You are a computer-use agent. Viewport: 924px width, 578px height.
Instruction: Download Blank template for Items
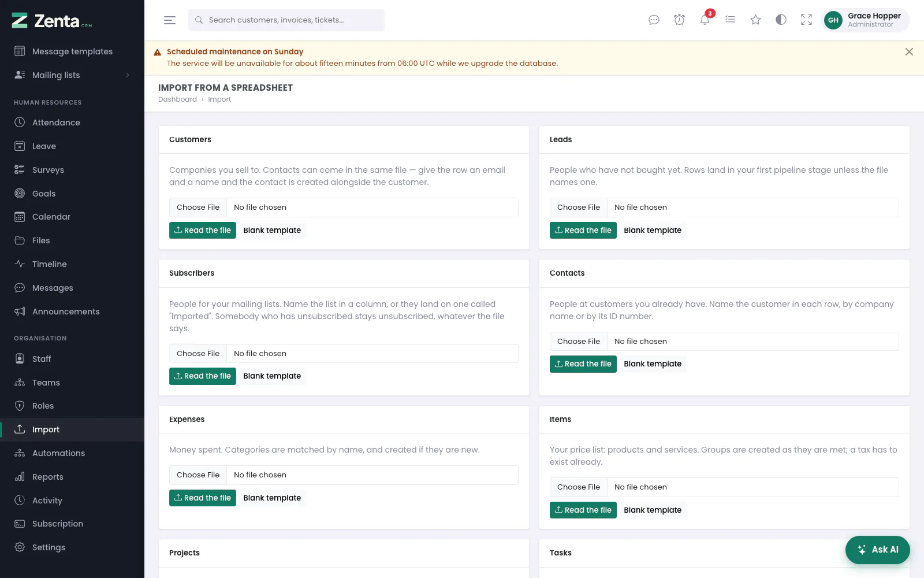pyautogui.click(x=653, y=510)
